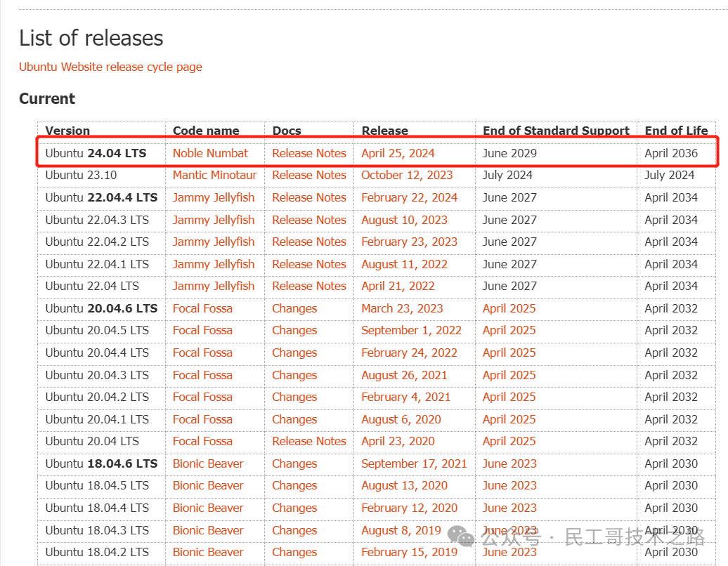Click April 2032 in the 20.04.3 row
This screenshot has width=728, height=566.
click(x=671, y=375)
